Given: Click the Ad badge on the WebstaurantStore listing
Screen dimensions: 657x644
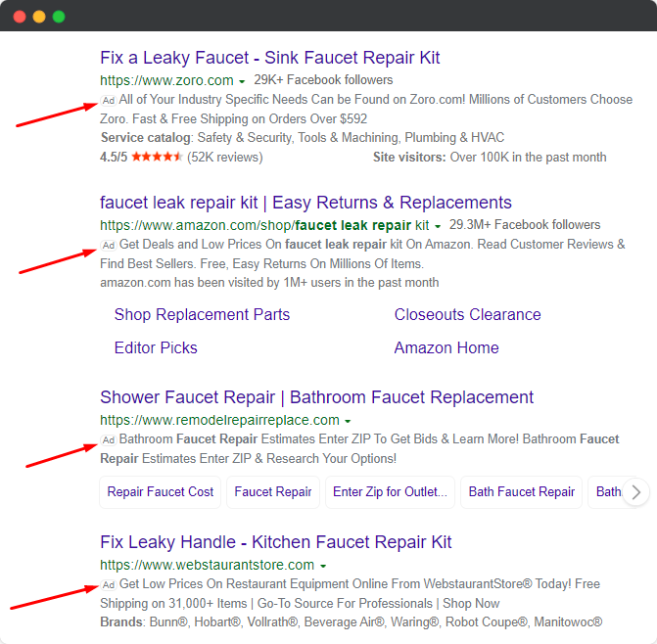Looking at the screenshot, I should point(108,585).
